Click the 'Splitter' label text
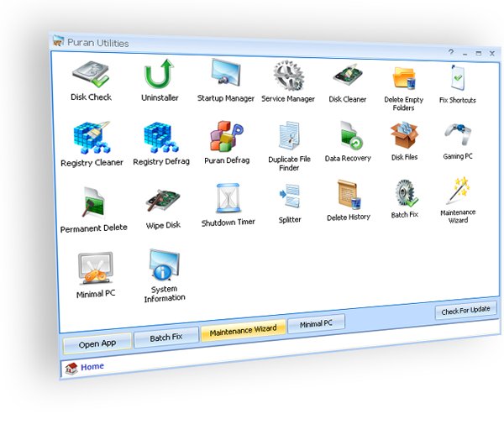Viewport: 504px width, 440px height. click(x=290, y=219)
